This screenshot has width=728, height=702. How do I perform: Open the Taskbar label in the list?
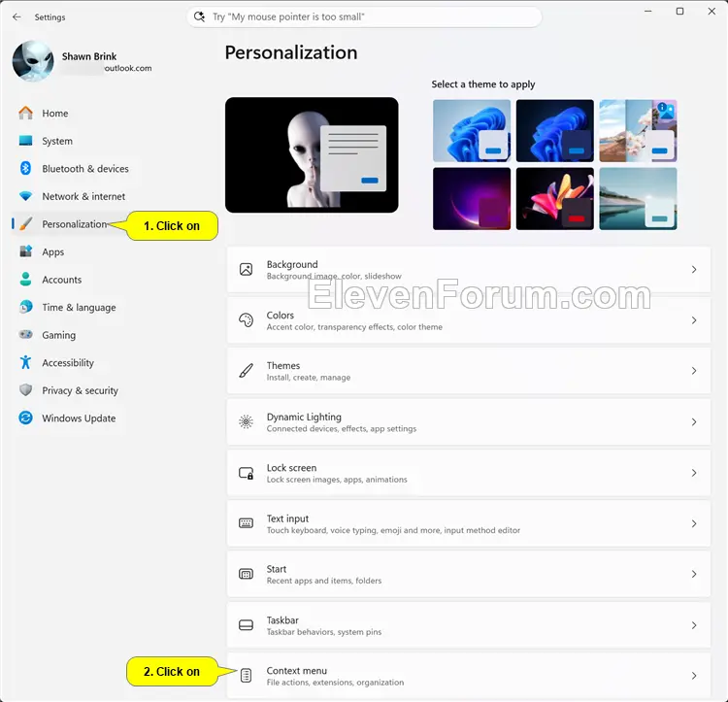pyautogui.click(x=282, y=619)
